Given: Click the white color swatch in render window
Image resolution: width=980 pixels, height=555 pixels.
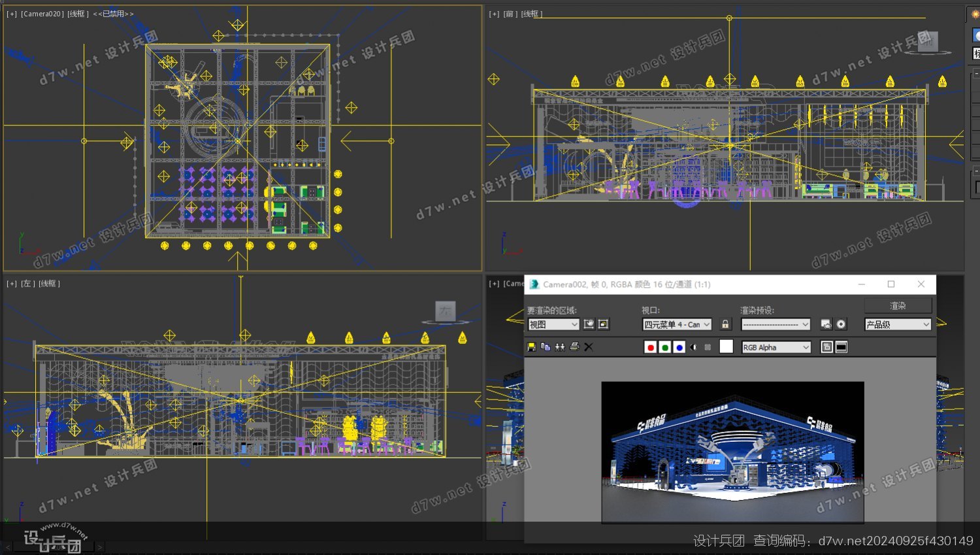Looking at the screenshot, I should coord(726,346).
